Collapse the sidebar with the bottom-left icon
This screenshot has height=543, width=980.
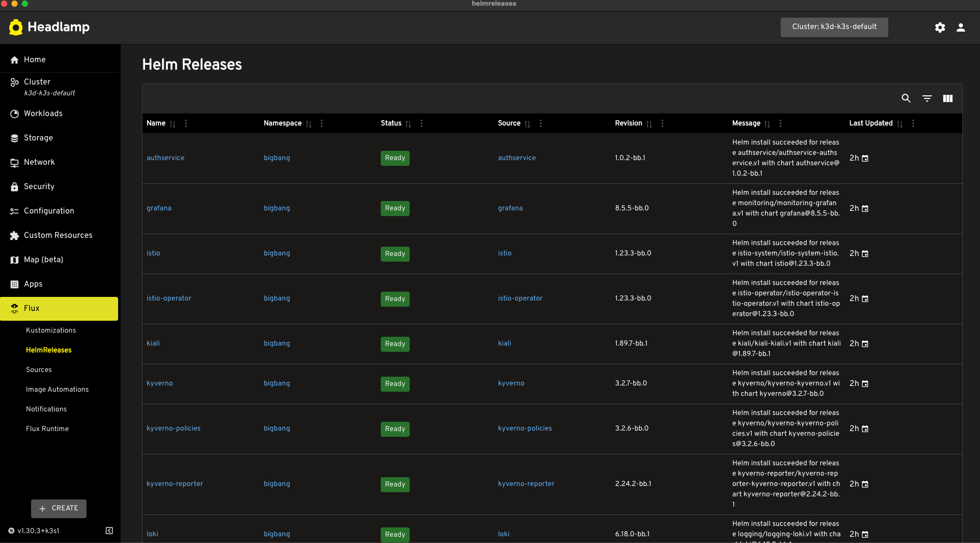click(x=109, y=531)
